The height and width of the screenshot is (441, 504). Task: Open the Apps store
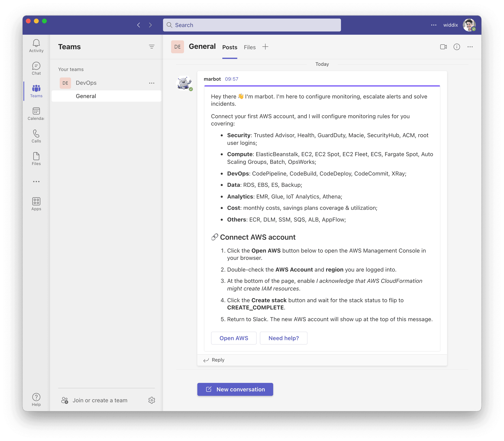tap(36, 204)
